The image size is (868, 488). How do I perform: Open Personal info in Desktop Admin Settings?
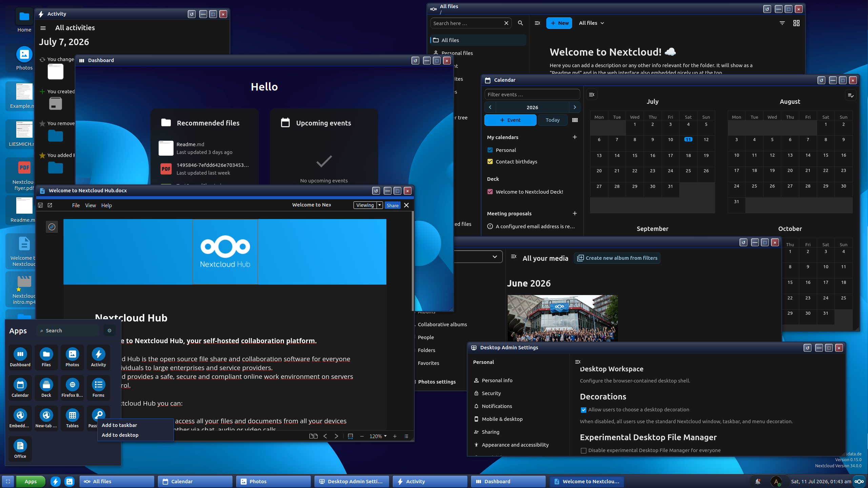point(497,380)
